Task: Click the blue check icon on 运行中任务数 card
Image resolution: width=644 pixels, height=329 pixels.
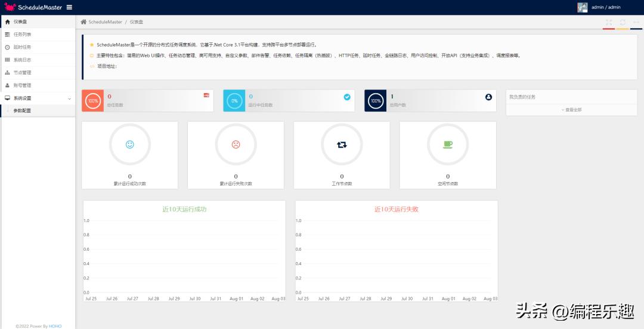Action: pos(347,97)
